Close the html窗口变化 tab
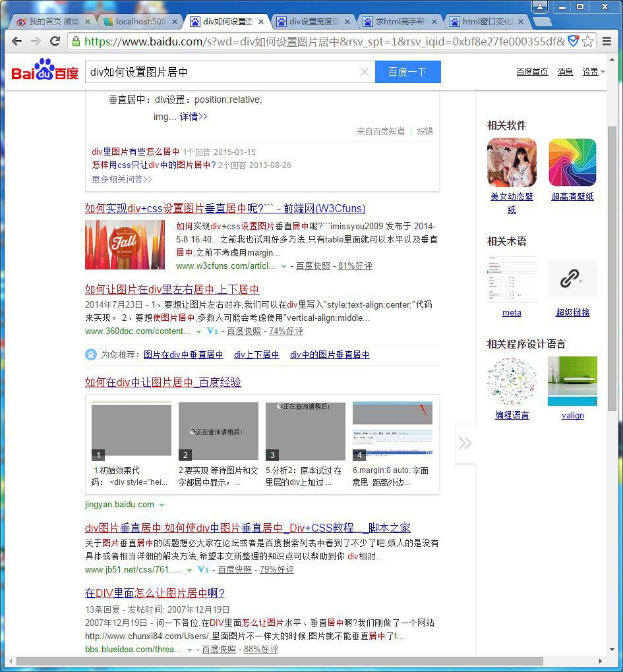The height and width of the screenshot is (672, 623). (521, 22)
